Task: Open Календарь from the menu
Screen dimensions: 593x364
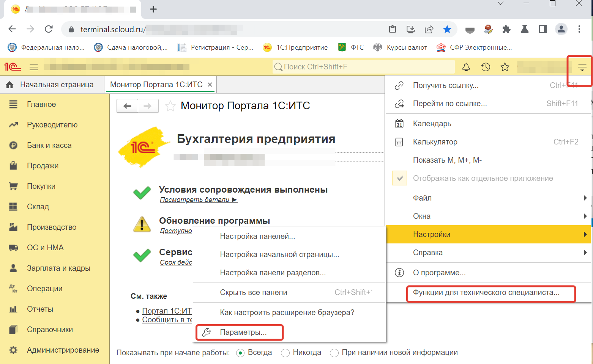Action: 488,124
